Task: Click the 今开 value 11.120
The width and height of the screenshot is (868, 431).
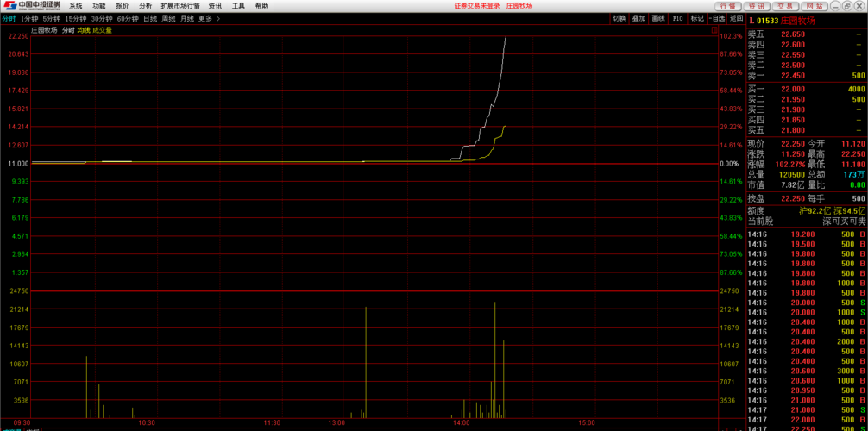Action: (853, 143)
